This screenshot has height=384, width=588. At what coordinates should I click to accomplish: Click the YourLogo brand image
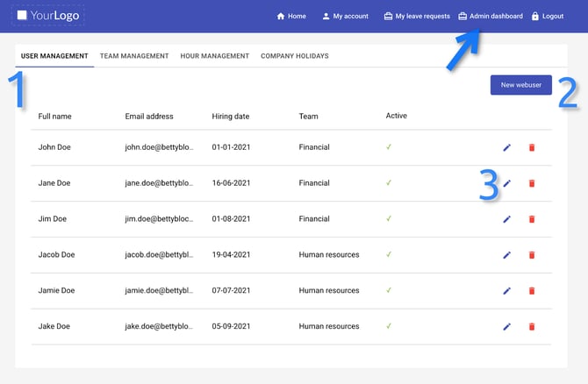tap(50, 16)
